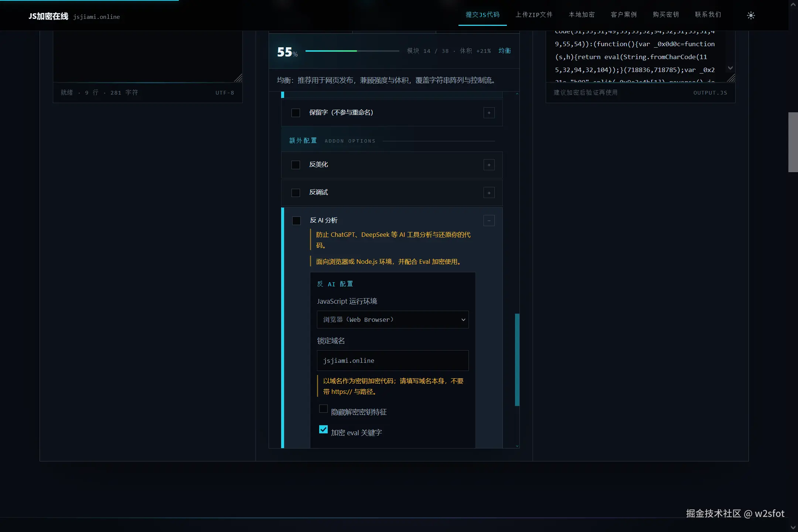Grab the main page scrollbar thumb
This screenshot has height=532, width=798.
click(793, 142)
